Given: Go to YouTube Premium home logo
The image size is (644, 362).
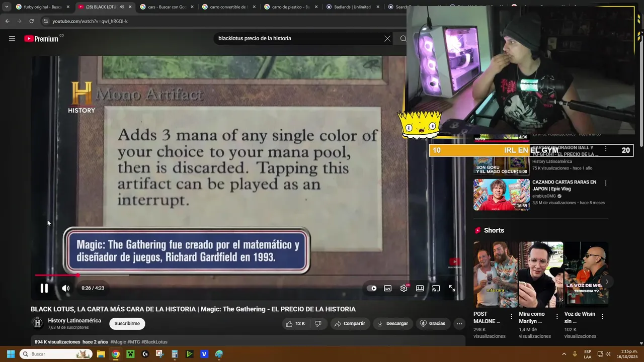Looking at the screenshot, I should point(42,39).
